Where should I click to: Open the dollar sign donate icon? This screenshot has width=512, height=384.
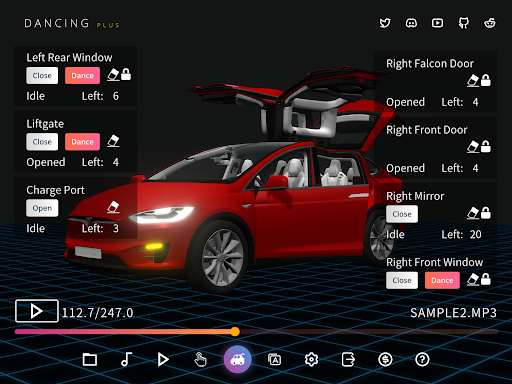point(385,360)
